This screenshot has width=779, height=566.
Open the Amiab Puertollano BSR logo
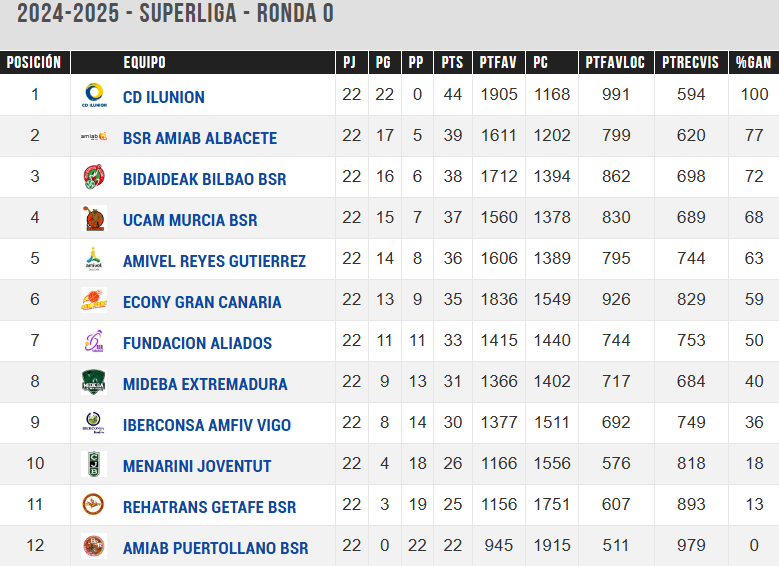point(94,546)
